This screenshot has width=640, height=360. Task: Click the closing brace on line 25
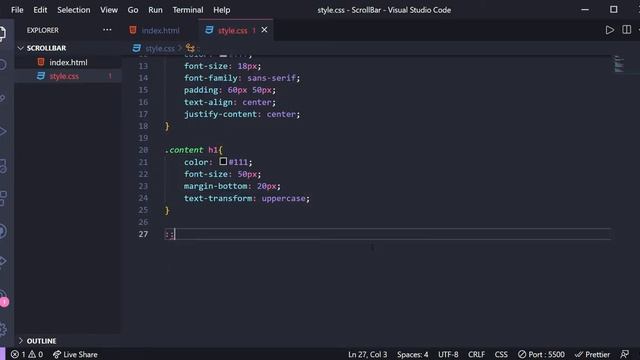click(167, 210)
